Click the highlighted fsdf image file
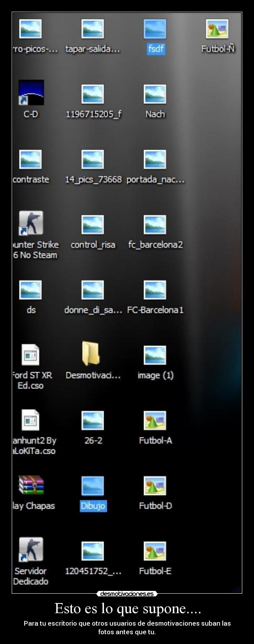 (x=155, y=30)
